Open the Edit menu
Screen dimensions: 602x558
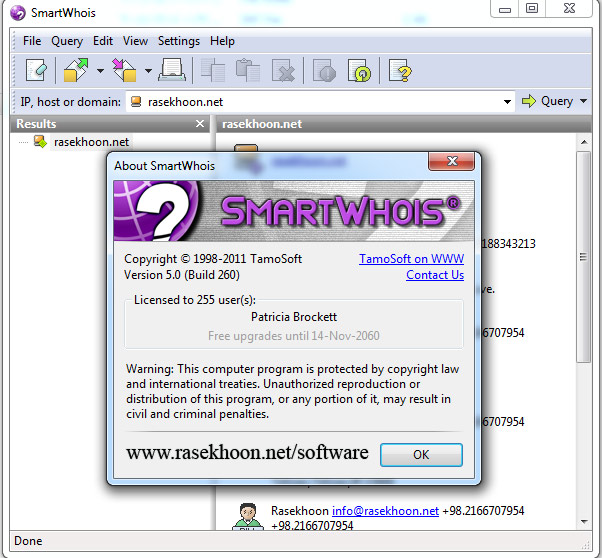(x=103, y=41)
